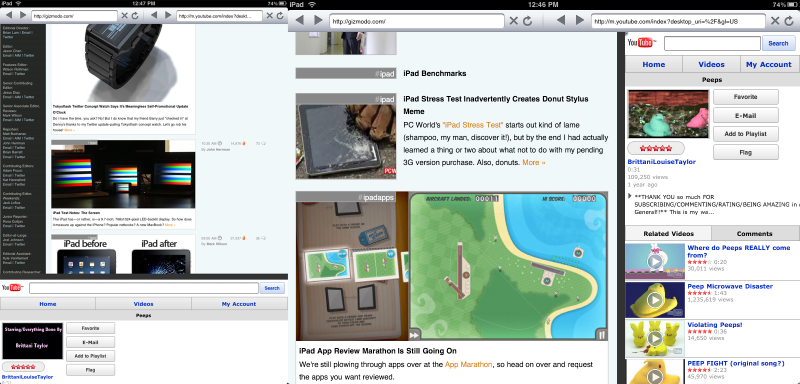Play 'Where do Peeps REALLY come from?' video
800x384 pixels.
point(655,262)
